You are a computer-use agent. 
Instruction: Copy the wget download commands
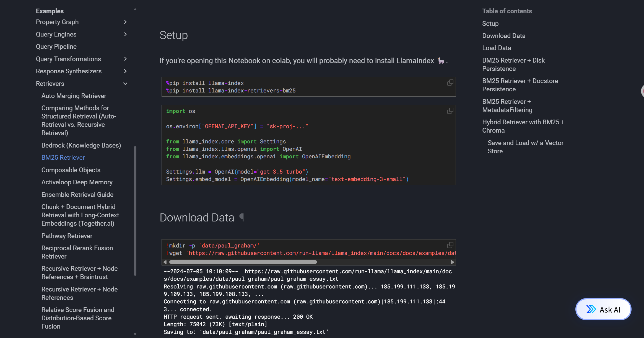point(450,245)
